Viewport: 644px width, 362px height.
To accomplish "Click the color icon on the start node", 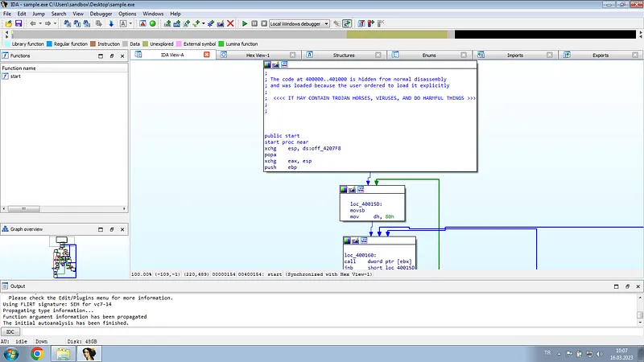I will click(267, 65).
